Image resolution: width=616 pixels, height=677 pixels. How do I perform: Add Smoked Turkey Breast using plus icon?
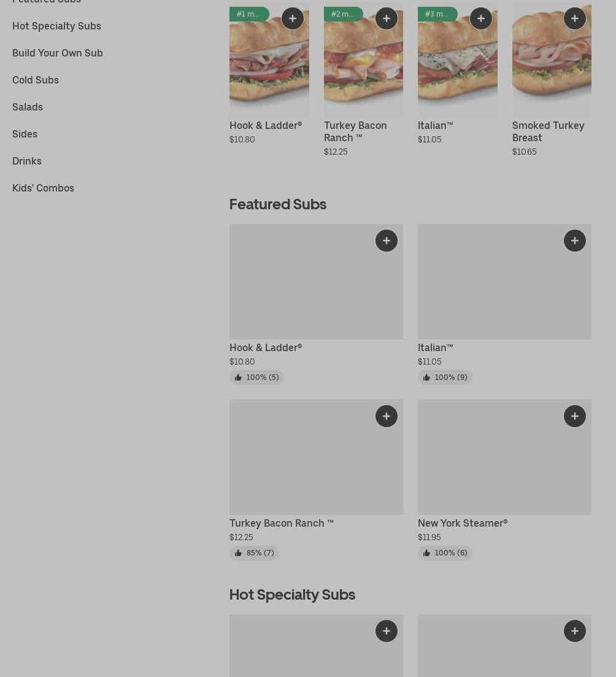point(574,18)
